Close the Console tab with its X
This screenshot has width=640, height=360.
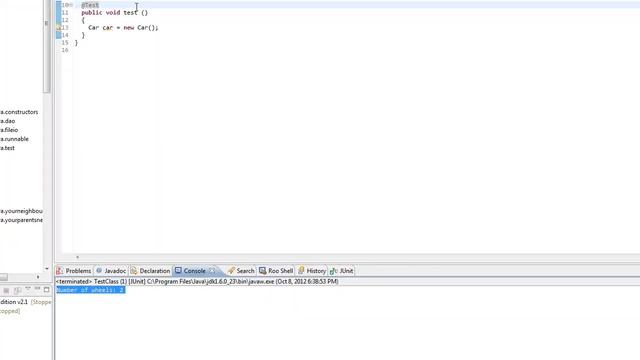coord(212,271)
